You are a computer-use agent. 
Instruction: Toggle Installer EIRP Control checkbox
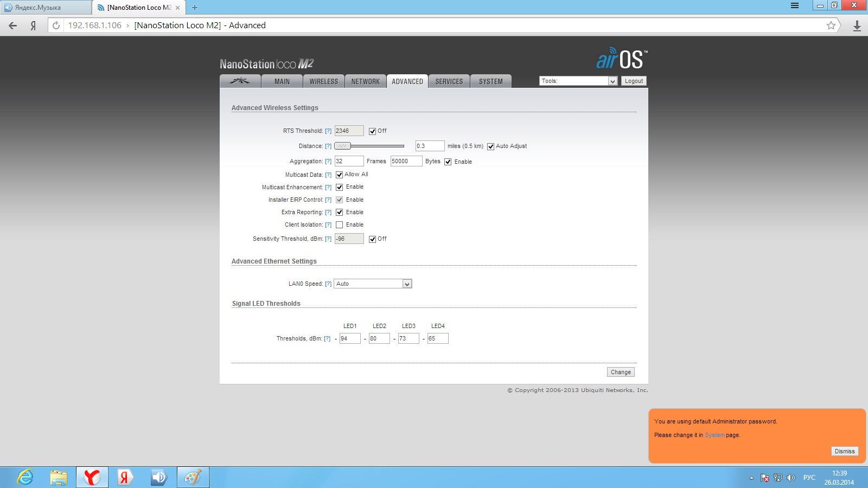tap(339, 200)
